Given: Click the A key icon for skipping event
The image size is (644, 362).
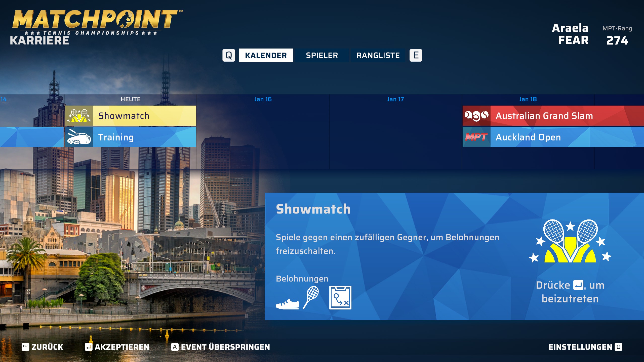Looking at the screenshot, I should [175, 347].
